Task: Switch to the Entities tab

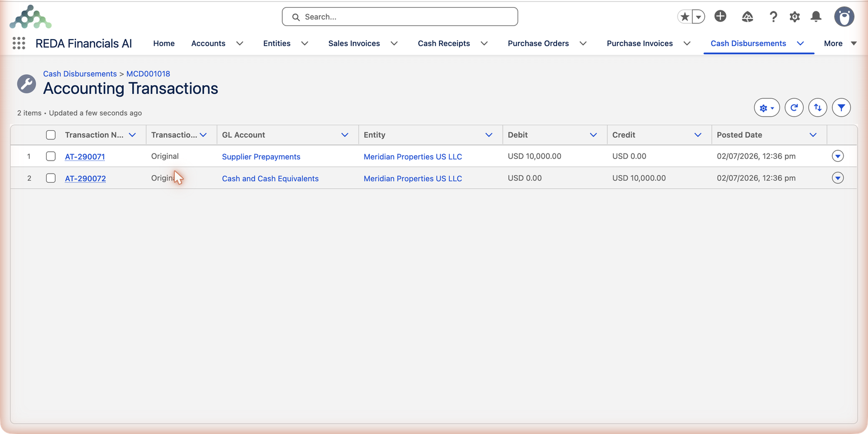Action: click(x=277, y=43)
